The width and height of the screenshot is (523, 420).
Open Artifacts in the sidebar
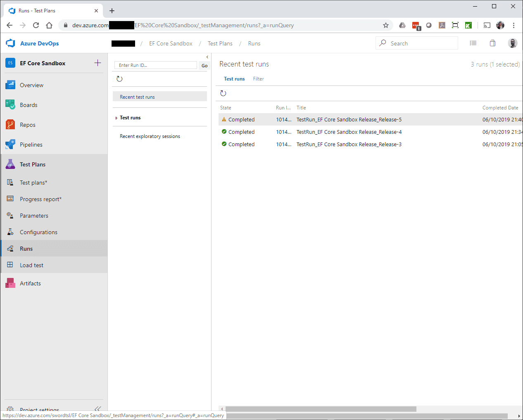click(30, 283)
